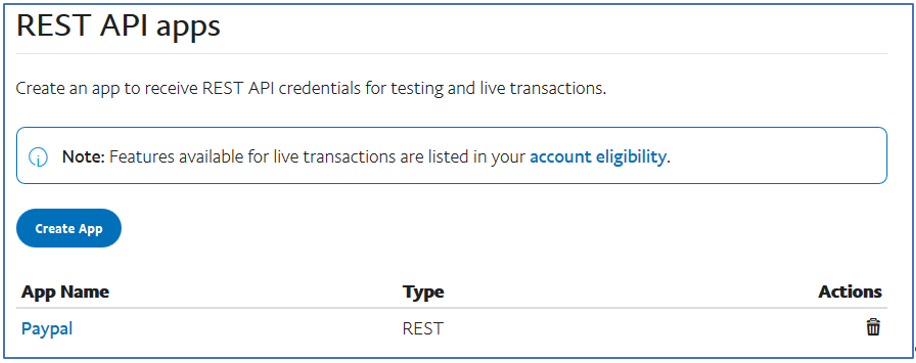916x363 pixels.
Task: Click the Create App button
Action: [69, 228]
